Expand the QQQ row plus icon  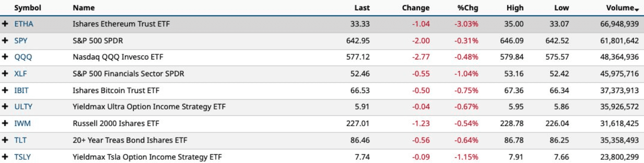coord(5,57)
